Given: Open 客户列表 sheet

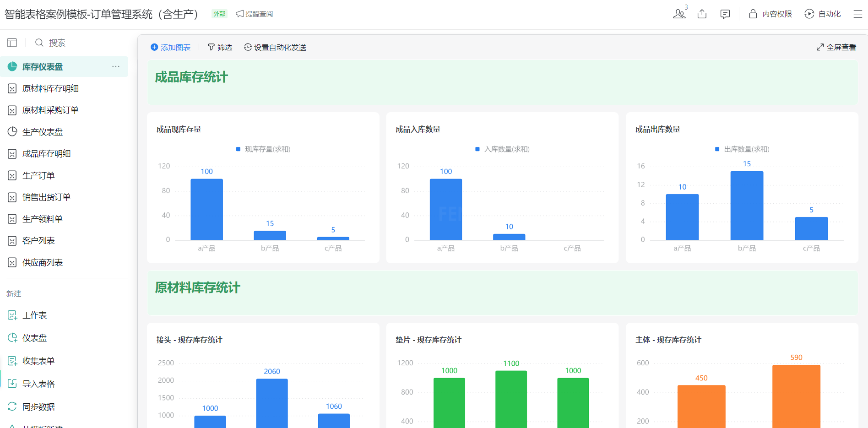Looking at the screenshot, I should pos(64,241).
